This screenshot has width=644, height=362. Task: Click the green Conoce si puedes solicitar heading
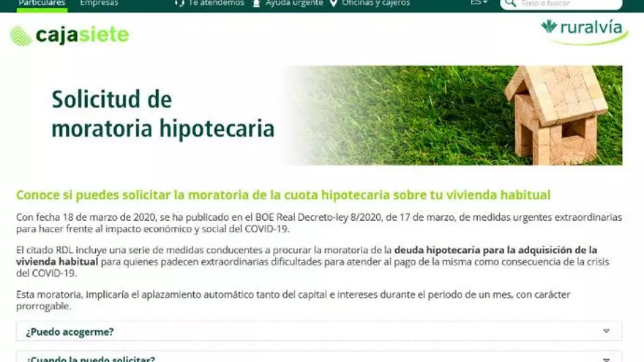pos(283,195)
